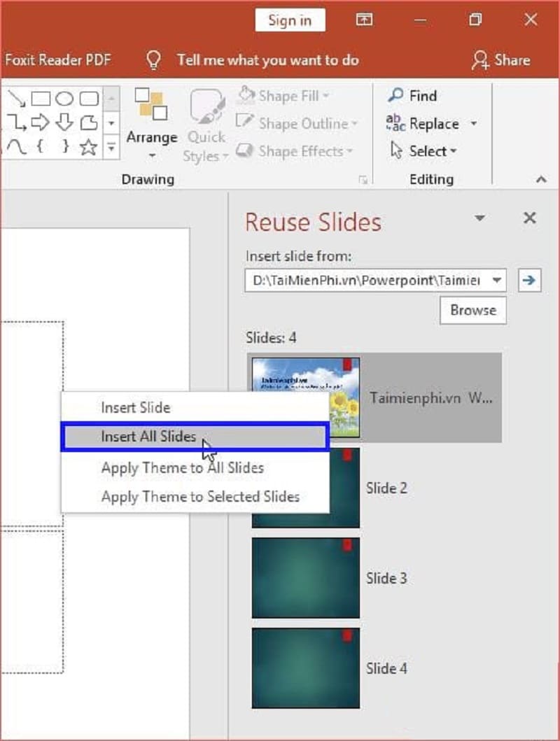This screenshot has height=741, width=560.
Task: Open Ribbon Display Options
Action: coord(364,20)
